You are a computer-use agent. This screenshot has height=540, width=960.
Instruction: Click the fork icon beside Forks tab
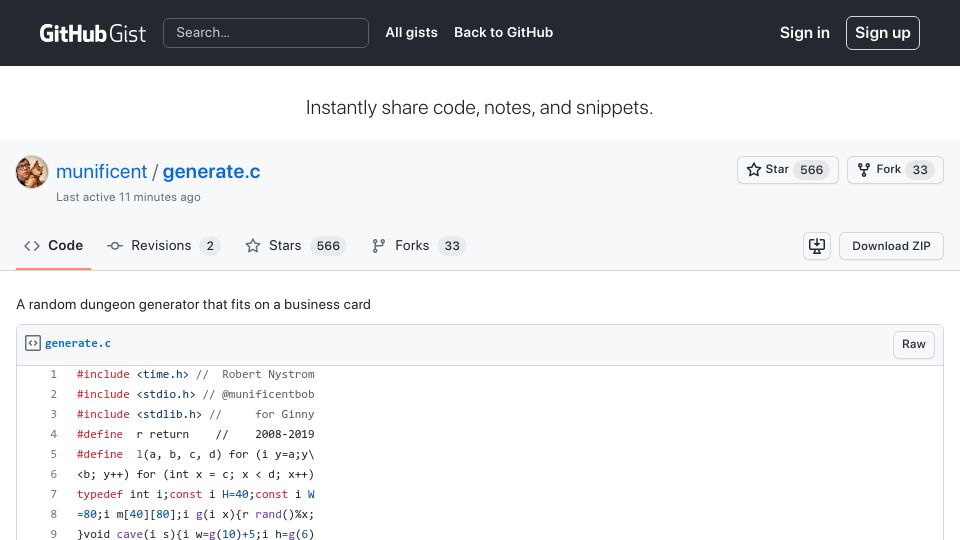[x=378, y=246]
